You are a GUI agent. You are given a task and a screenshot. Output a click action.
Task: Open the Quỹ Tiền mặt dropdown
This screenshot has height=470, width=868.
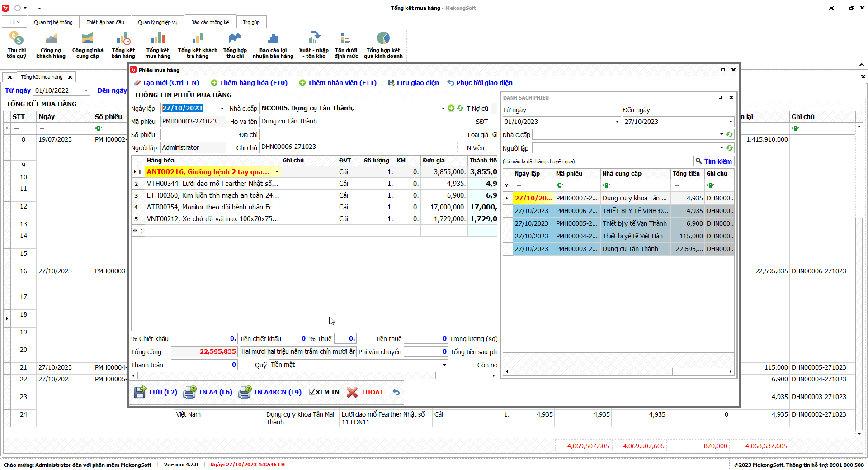(444, 365)
